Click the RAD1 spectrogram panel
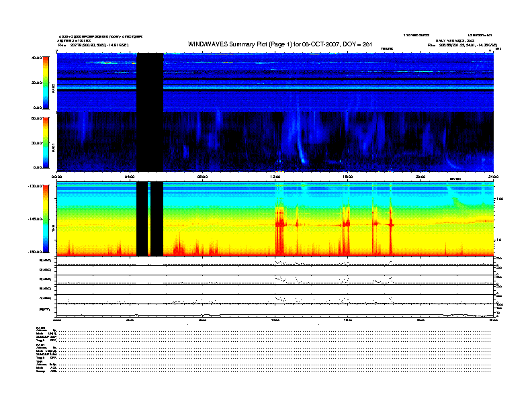 tap(275, 142)
